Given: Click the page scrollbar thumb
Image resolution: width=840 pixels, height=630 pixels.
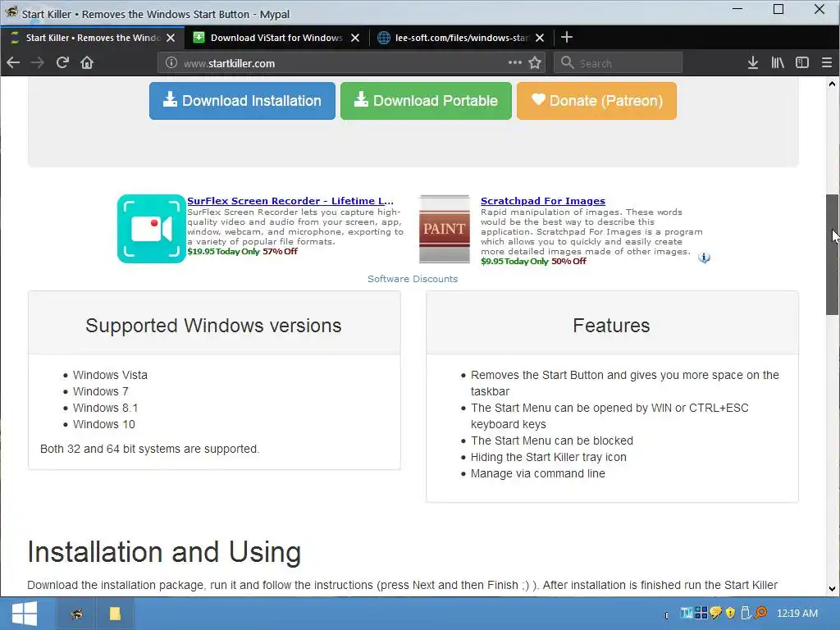Looking at the screenshot, I should click(x=832, y=254).
